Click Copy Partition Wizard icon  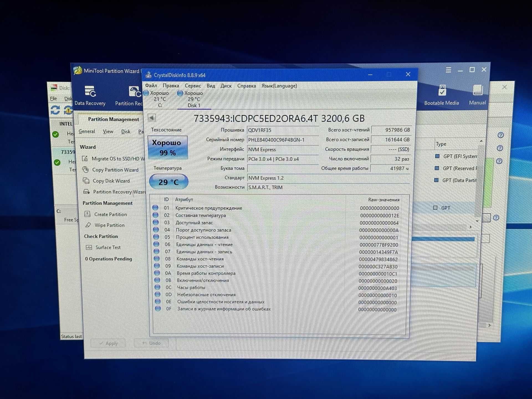[x=86, y=170]
